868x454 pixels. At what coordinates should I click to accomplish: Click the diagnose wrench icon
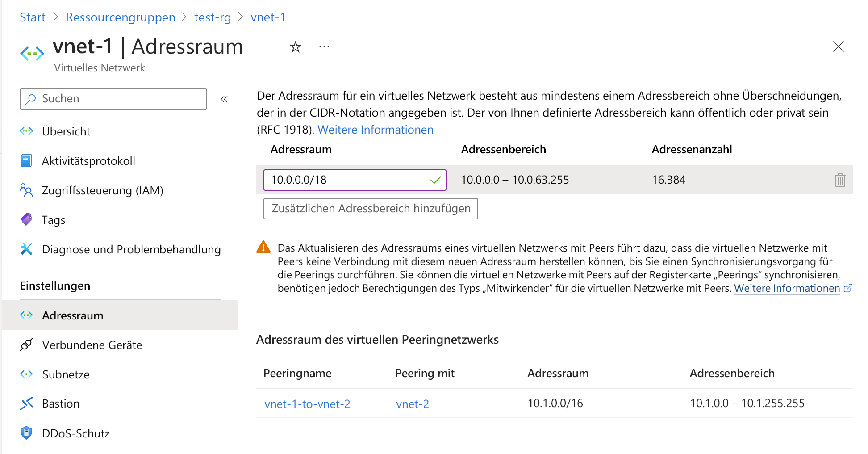point(26,249)
